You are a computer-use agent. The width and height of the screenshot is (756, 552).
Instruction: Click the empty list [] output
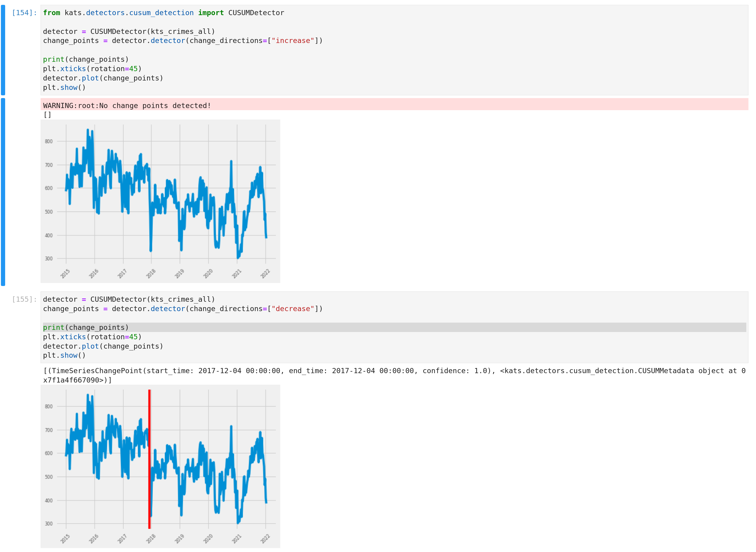click(47, 115)
